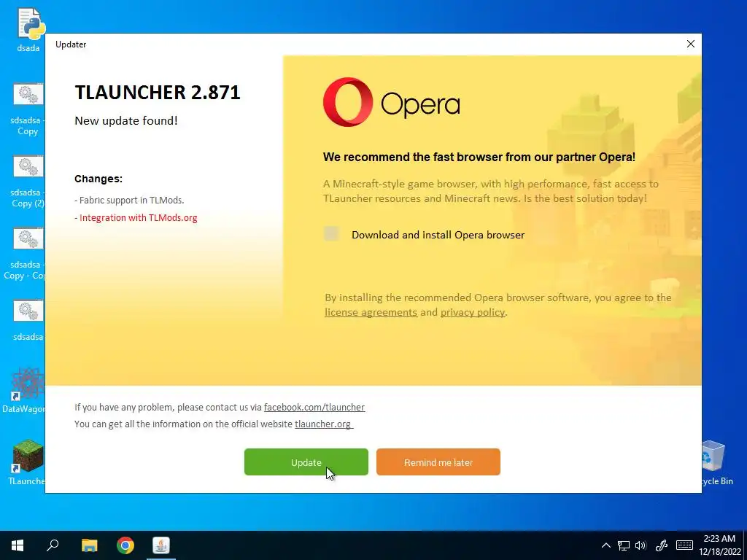The height and width of the screenshot is (560, 747).
Task: Click the TLAUNCHER 2.871 heading
Action: (x=158, y=92)
